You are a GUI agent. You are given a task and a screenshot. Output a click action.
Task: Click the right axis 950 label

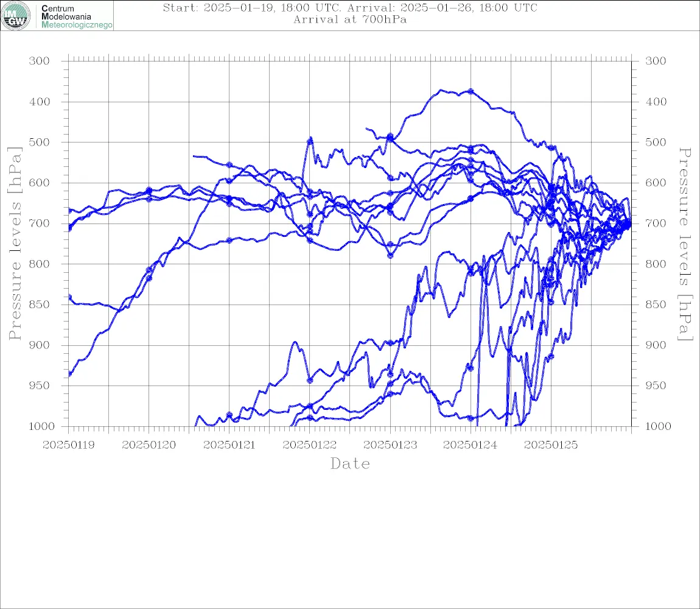tap(656, 385)
